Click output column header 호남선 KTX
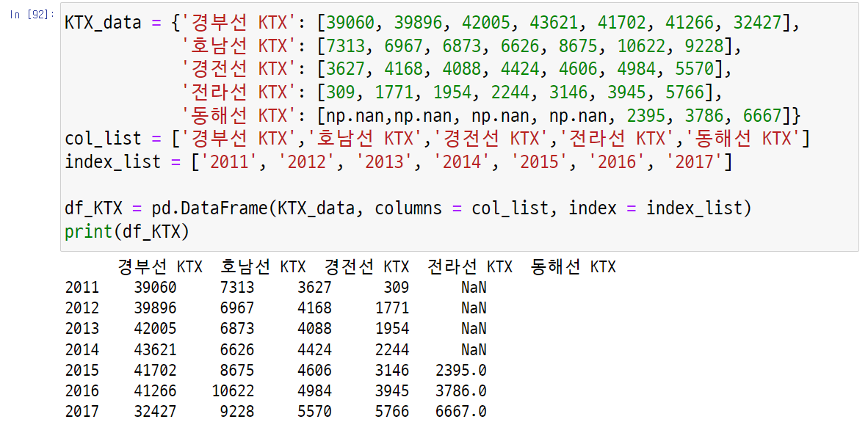This screenshot has height=433, width=868. (x=263, y=268)
